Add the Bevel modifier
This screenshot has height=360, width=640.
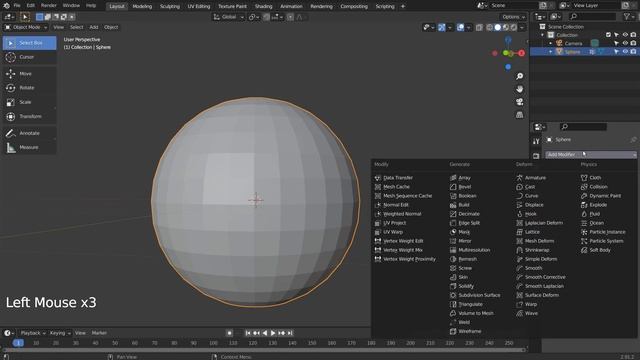click(460, 187)
